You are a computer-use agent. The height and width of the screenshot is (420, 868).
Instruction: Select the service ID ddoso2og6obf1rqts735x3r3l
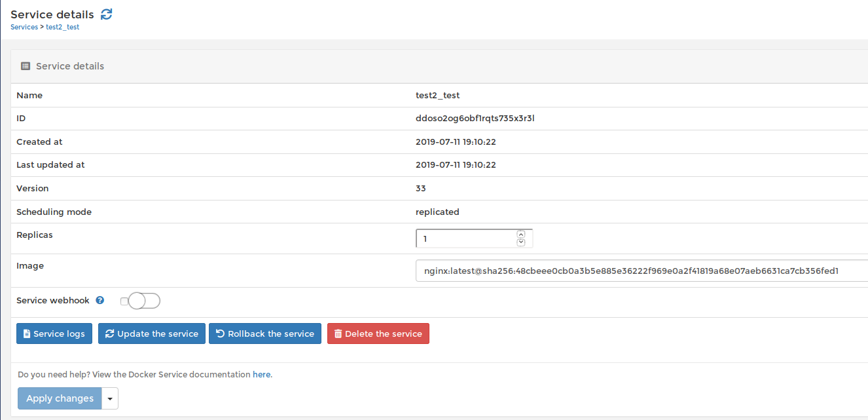click(x=475, y=119)
